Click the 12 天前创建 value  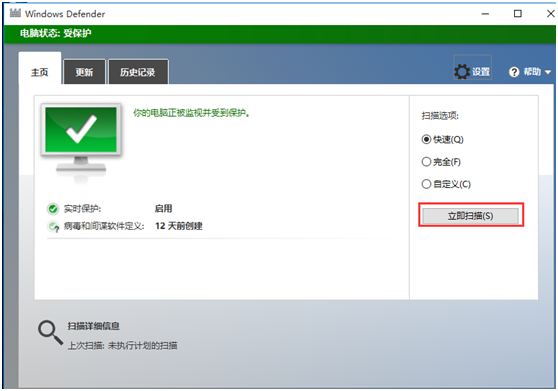(x=179, y=226)
